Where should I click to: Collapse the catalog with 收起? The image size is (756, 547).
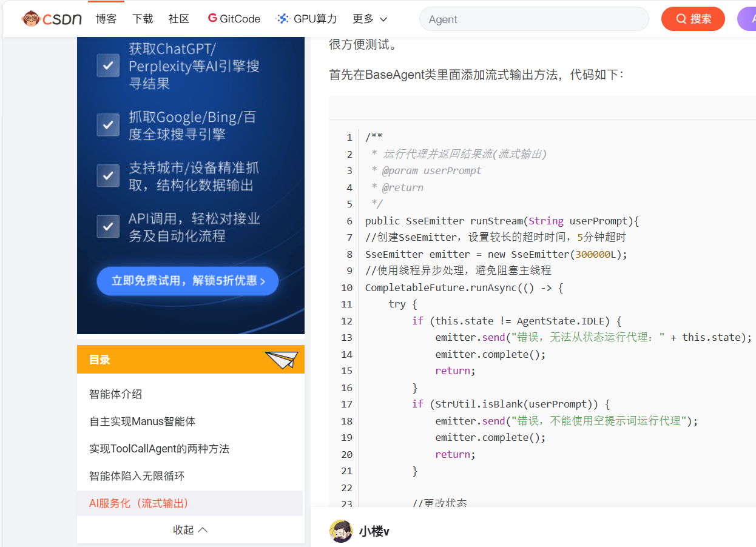pyautogui.click(x=191, y=530)
